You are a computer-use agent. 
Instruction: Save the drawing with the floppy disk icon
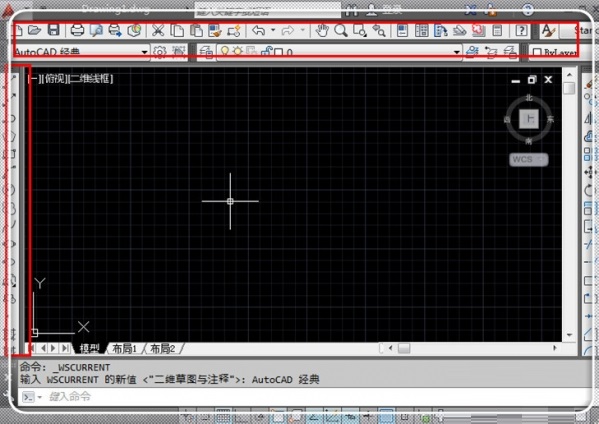[x=53, y=30]
